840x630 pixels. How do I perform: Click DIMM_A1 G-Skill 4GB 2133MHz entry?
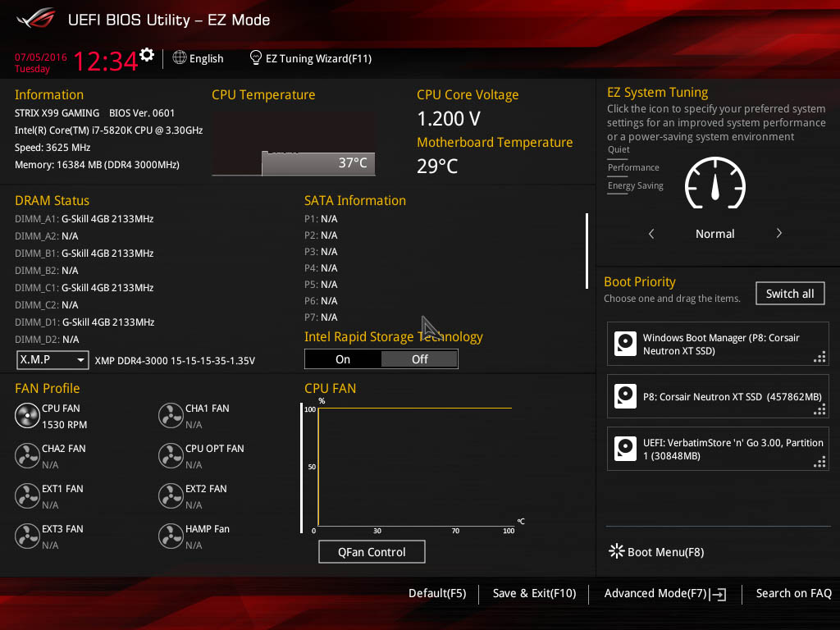(84, 218)
